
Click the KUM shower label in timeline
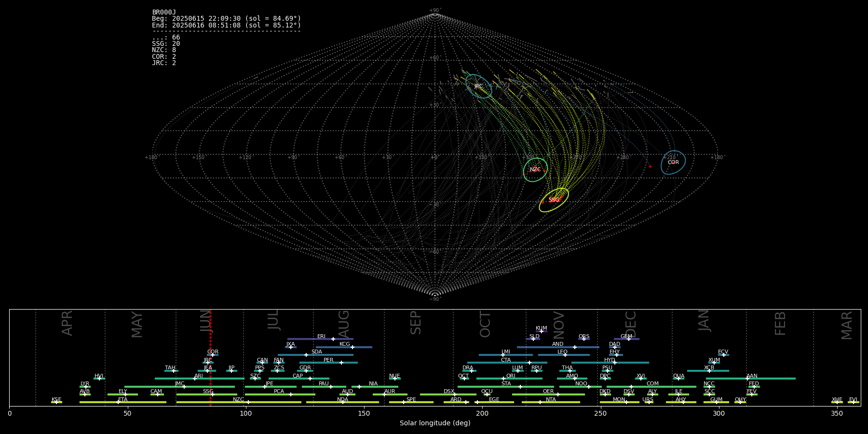coord(541,328)
